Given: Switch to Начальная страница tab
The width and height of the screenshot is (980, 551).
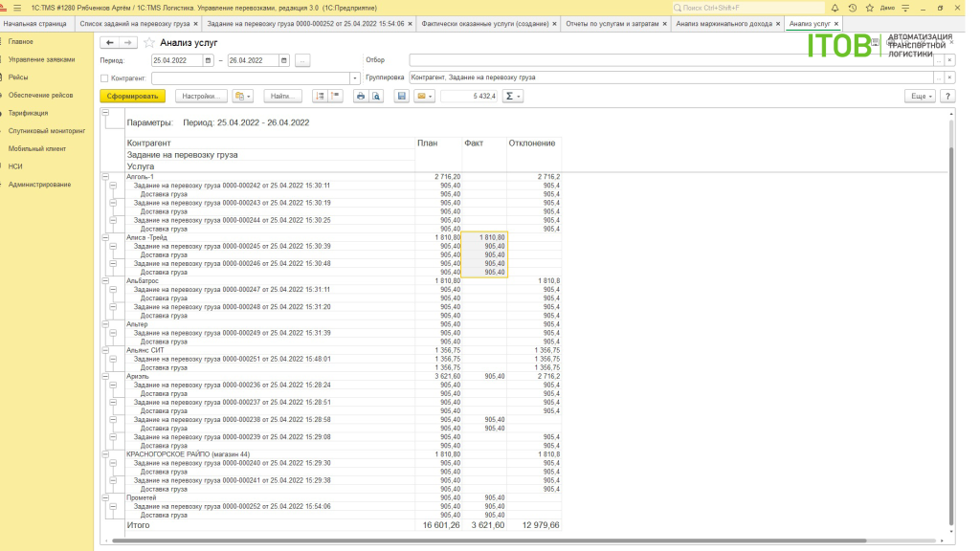Looking at the screenshot, I should coord(35,24).
